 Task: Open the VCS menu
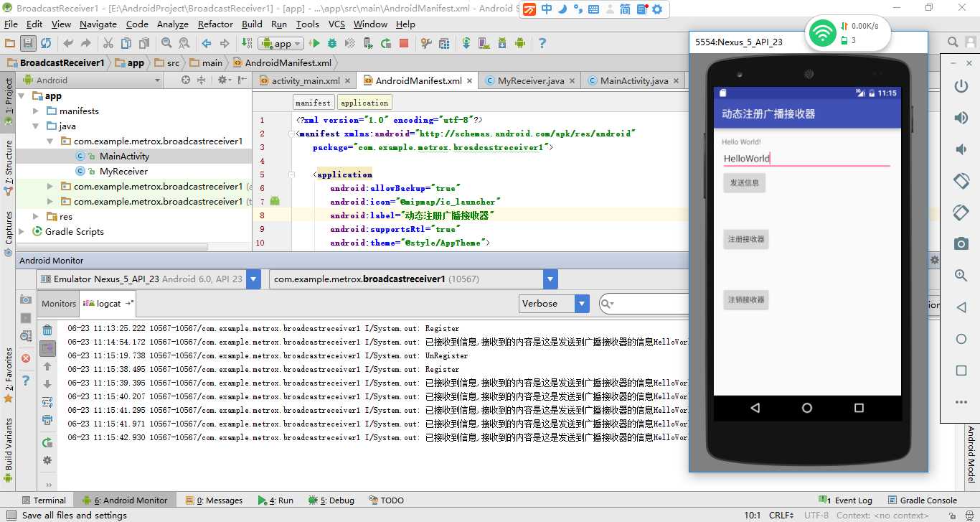click(336, 24)
